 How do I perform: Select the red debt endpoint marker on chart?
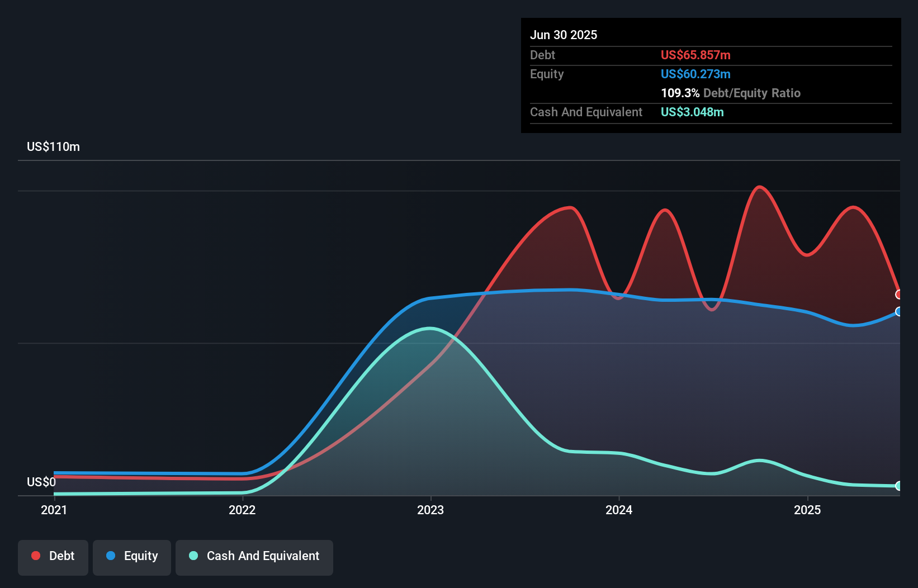899,293
